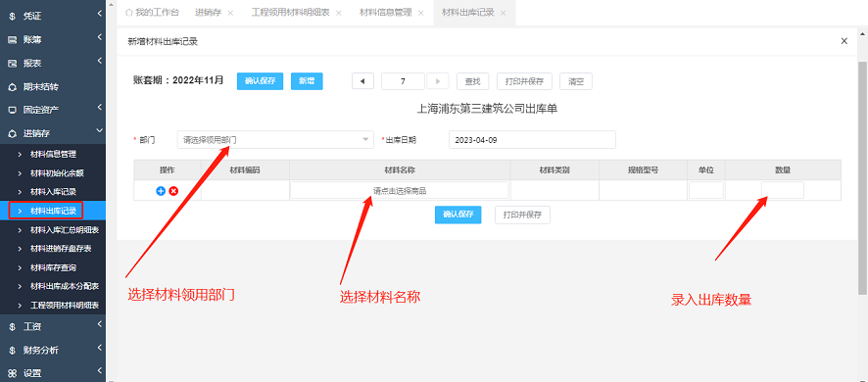Click the 设置 grid icon in the sidebar

tap(12, 373)
